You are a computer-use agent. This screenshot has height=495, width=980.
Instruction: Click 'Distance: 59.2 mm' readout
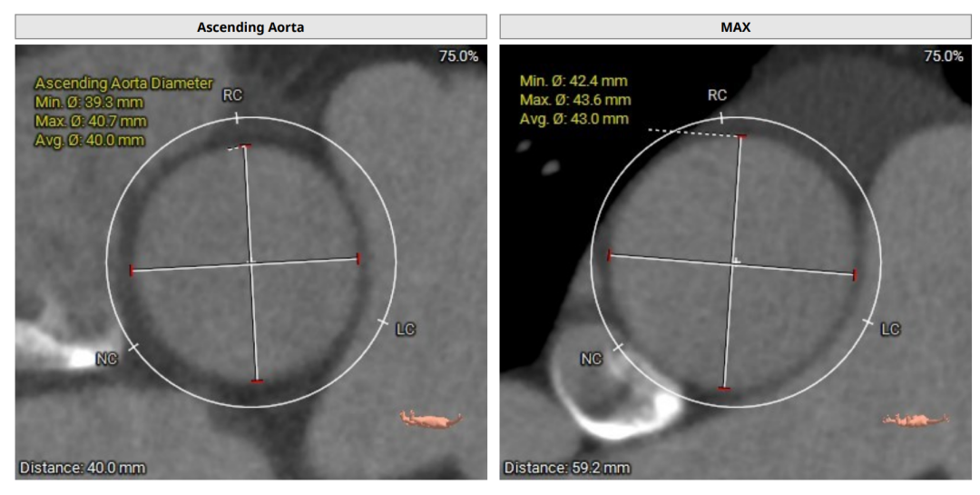click(567, 468)
